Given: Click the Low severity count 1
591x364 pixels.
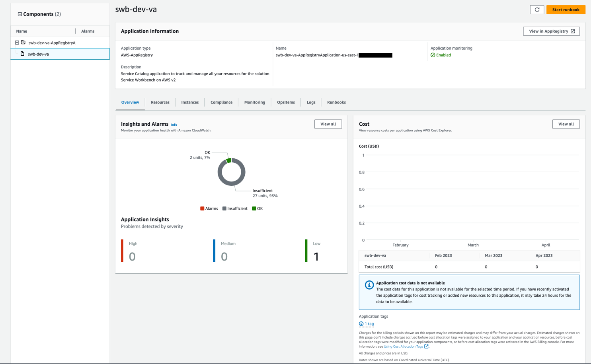Looking at the screenshot, I should click(x=316, y=257).
